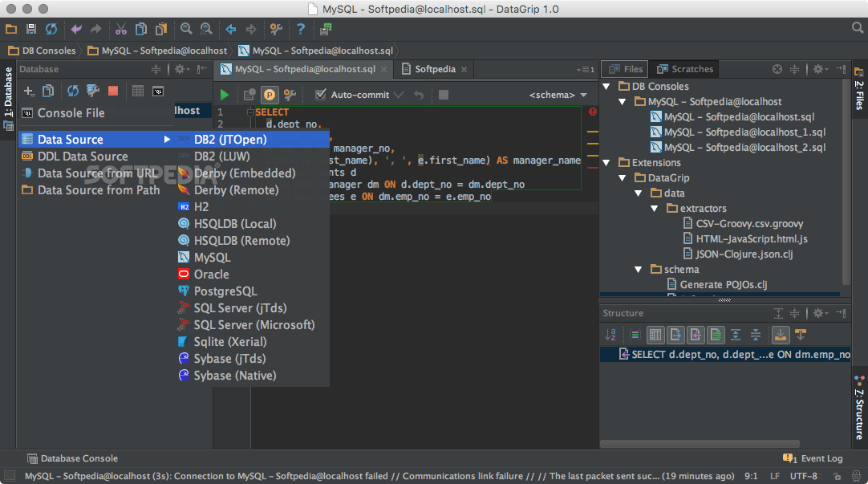Click the Synchronize icon in main toolbar
Screen dimensions: 868x484
51,29
